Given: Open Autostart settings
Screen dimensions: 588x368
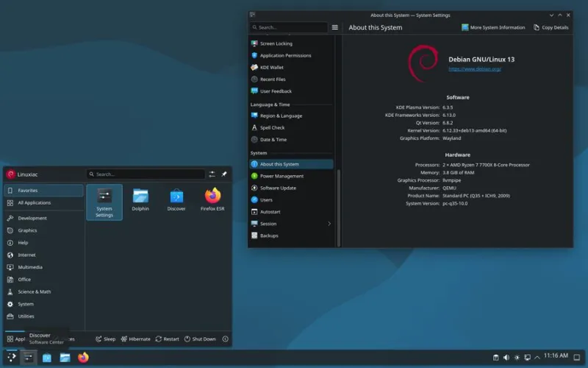Looking at the screenshot, I should click(291, 212).
